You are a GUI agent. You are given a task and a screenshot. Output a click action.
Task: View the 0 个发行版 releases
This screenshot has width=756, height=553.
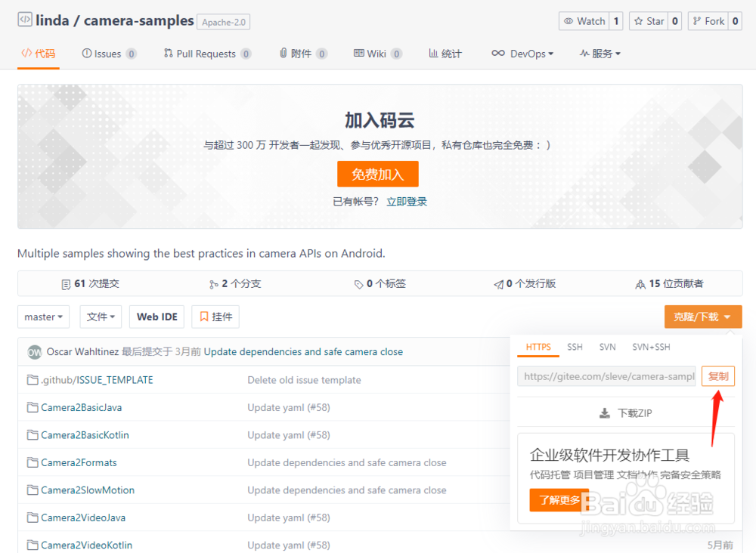point(525,284)
